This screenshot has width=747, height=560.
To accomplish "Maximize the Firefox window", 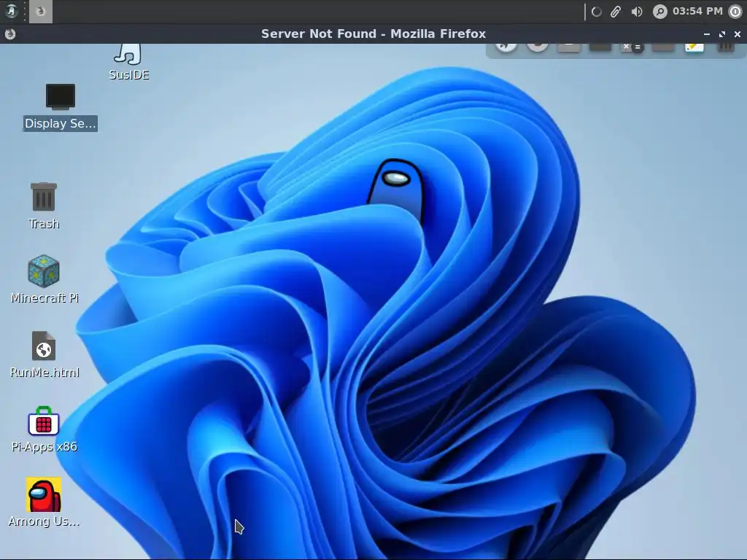I will pos(722,34).
